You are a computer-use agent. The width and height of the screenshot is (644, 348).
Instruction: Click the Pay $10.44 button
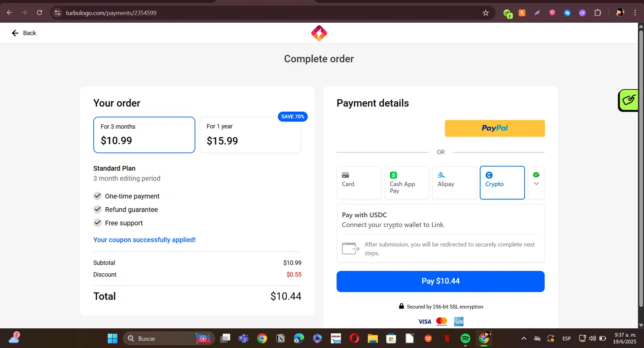click(440, 281)
